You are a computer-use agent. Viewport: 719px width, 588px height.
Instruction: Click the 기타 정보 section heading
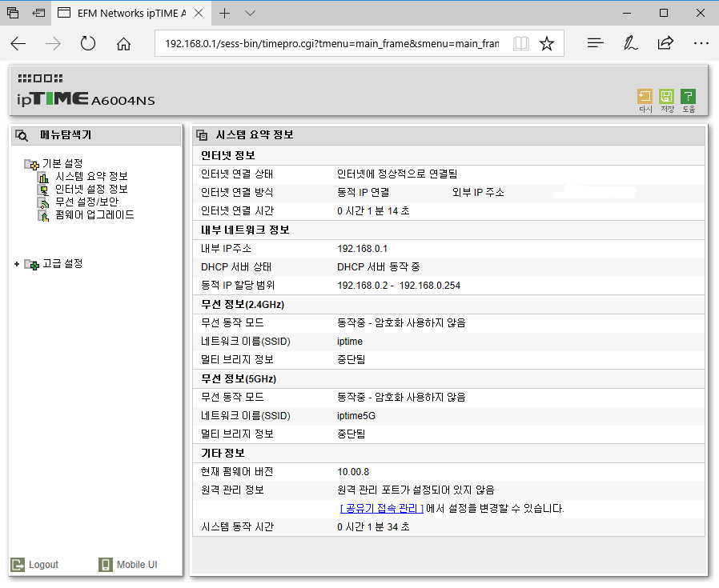tap(223, 454)
